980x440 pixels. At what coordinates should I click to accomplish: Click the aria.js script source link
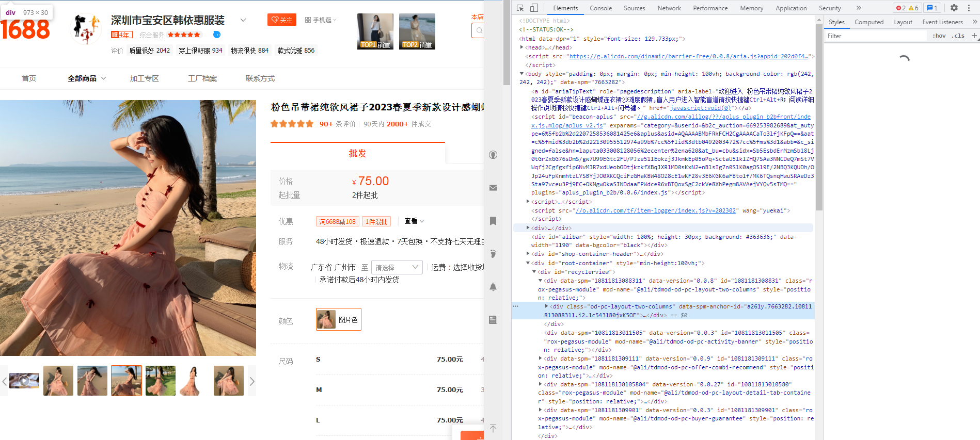[688, 56]
